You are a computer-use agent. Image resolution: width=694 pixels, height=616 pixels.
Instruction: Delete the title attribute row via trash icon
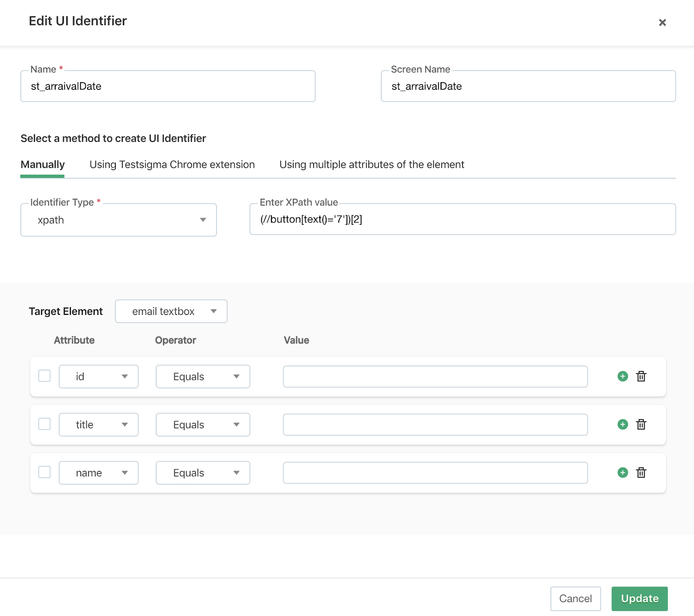(641, 424)
